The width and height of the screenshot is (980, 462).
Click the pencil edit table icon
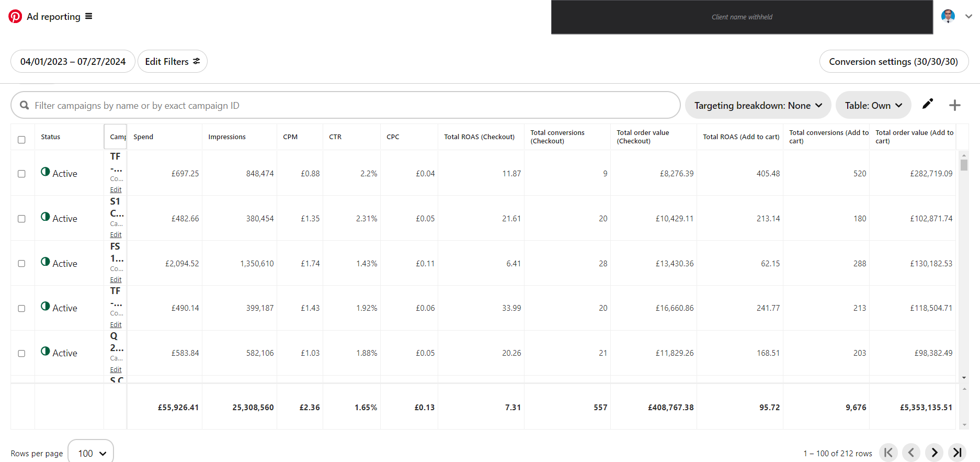coord(928,104)
